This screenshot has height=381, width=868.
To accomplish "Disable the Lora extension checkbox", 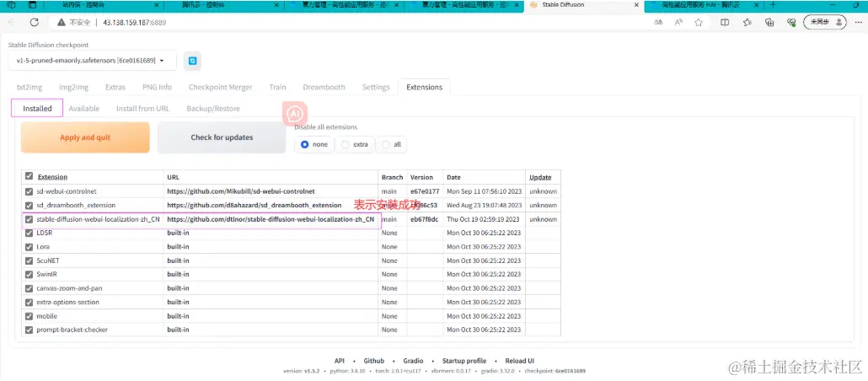I will coord(29,246).
